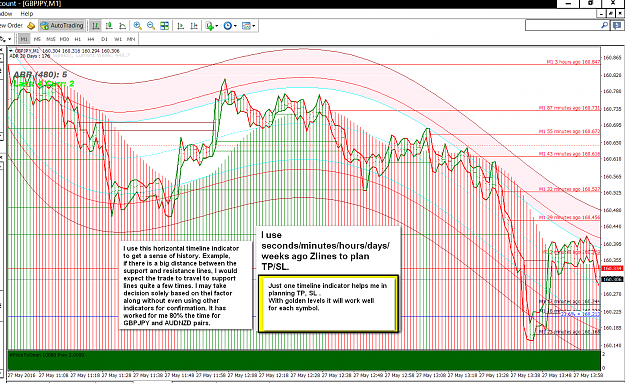The height and width of the screenshot is (383, 625).
Task: Click the M1 29 minutes ago line label
Action: point(569,217)
